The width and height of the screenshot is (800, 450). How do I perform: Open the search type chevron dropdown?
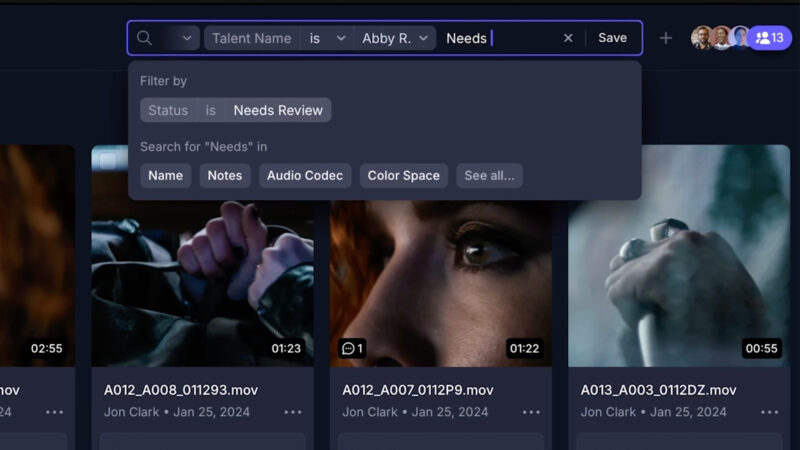(x=187, y=38)
